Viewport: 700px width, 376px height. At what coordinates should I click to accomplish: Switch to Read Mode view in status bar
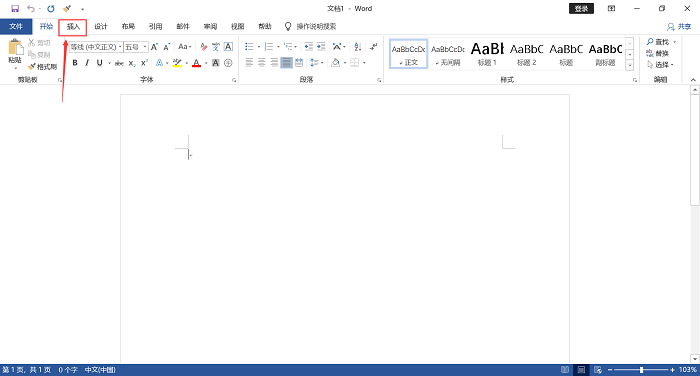coord(565,370)
